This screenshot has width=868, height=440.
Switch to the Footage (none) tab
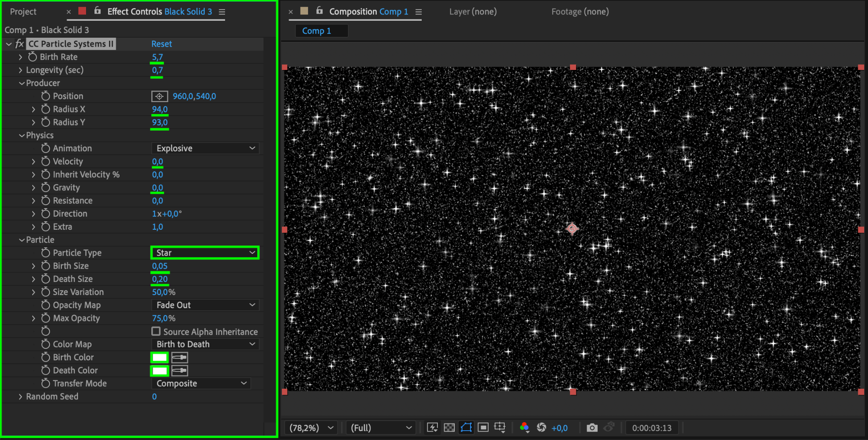click(580, 11)
